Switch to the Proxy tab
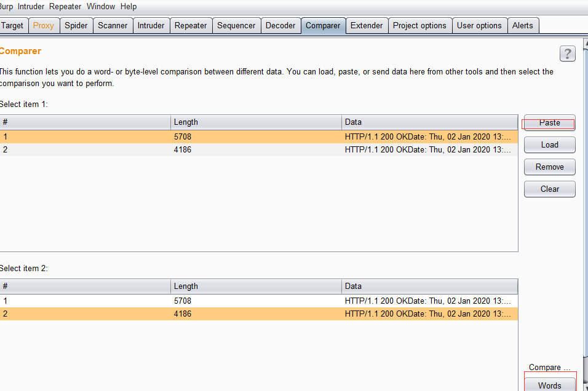Screen dimensions: 588x391 pyautogui.click(x=44, y=25)
